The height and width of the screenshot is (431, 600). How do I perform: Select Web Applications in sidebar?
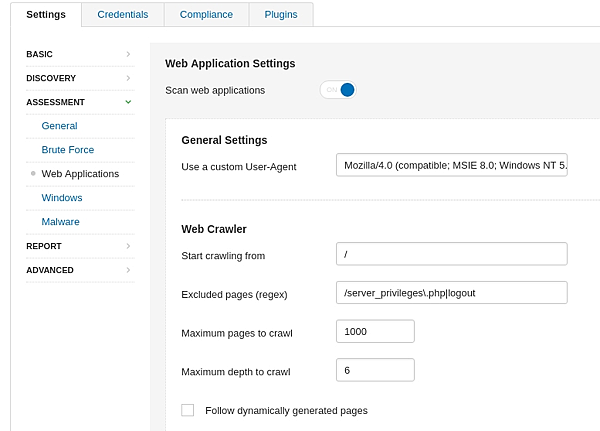point(80,174)
